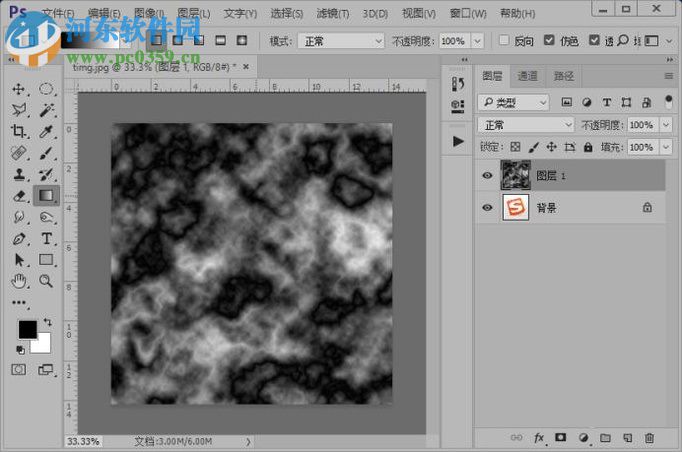The width and height of the screenshot is (682, 452).
Task: Activate the Zoom tool in toolbar
Action: (x=47, y=281)
